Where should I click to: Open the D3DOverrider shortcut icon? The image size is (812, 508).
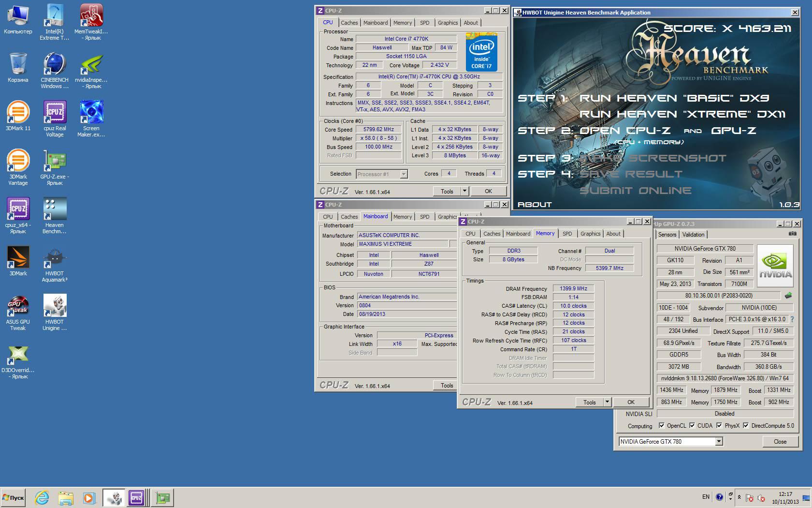coord(18,361)
